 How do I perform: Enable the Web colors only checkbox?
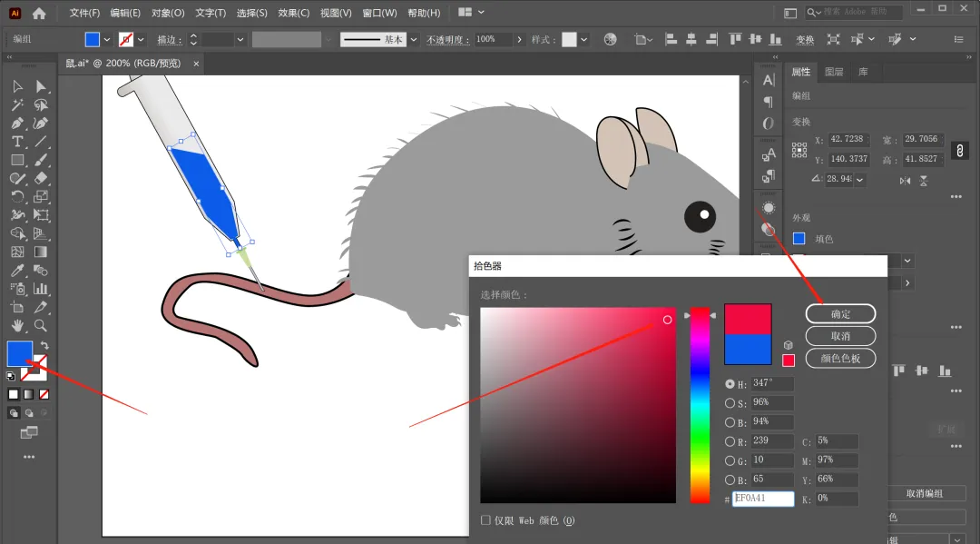(486, 520)
